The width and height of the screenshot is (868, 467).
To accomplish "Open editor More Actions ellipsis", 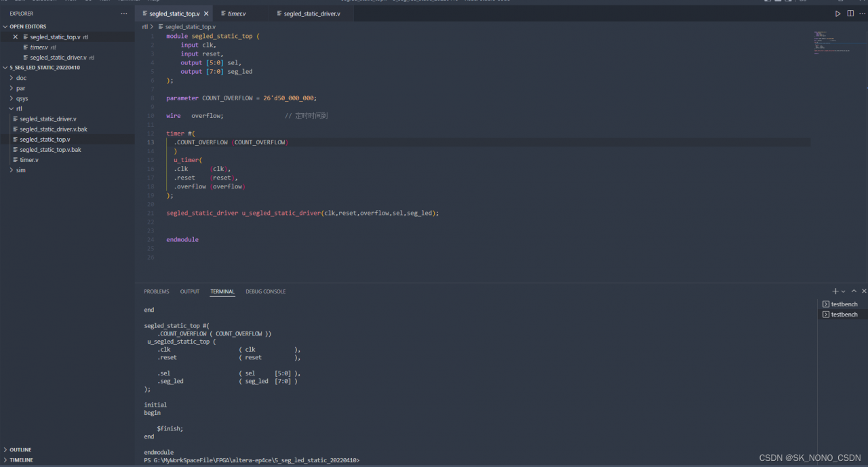I will pos(863,14).
